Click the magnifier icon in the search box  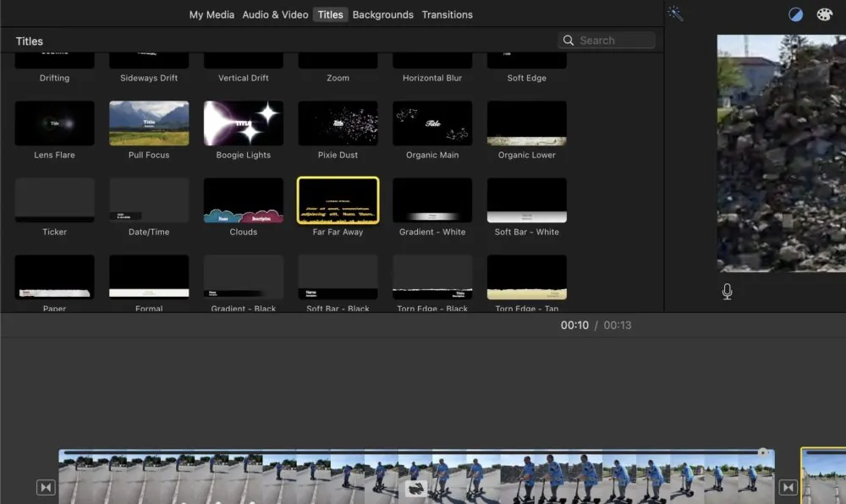click(569, 41)
